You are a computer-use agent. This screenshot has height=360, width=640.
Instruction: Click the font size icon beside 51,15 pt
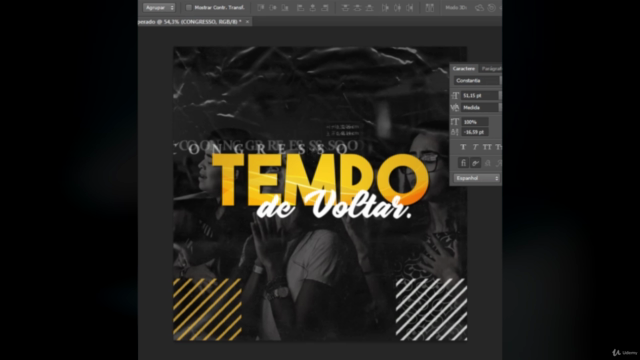point(455,96)
